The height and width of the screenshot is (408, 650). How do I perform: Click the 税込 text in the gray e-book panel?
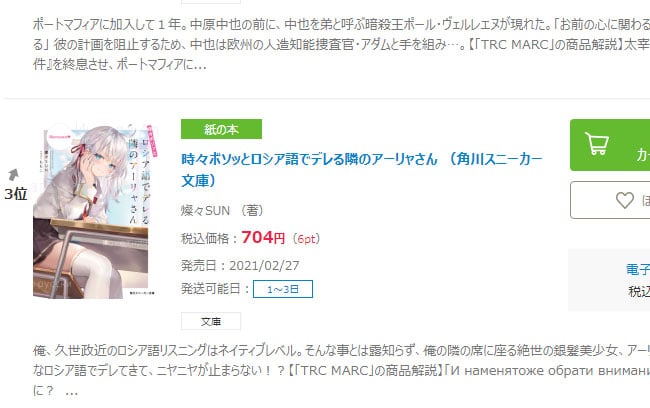point(639,291)
